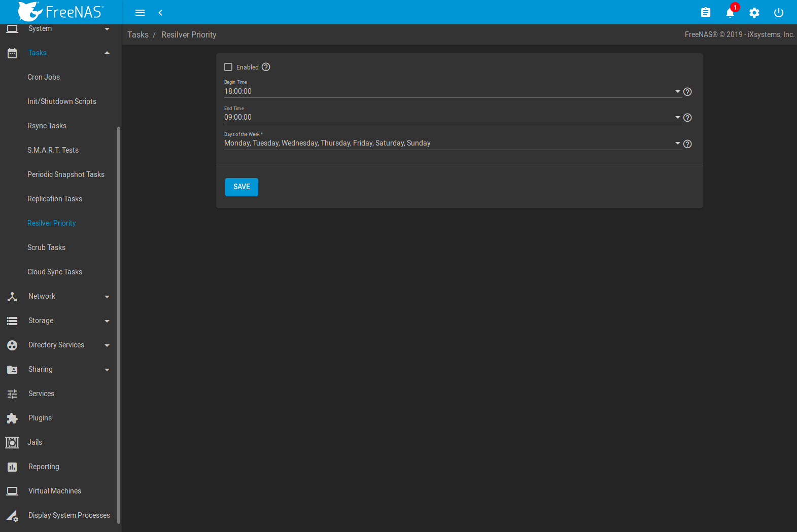Viewport: 797px width, 532px height.
Task: Show help for the Enabled option
Action: [x=266, y=67]
